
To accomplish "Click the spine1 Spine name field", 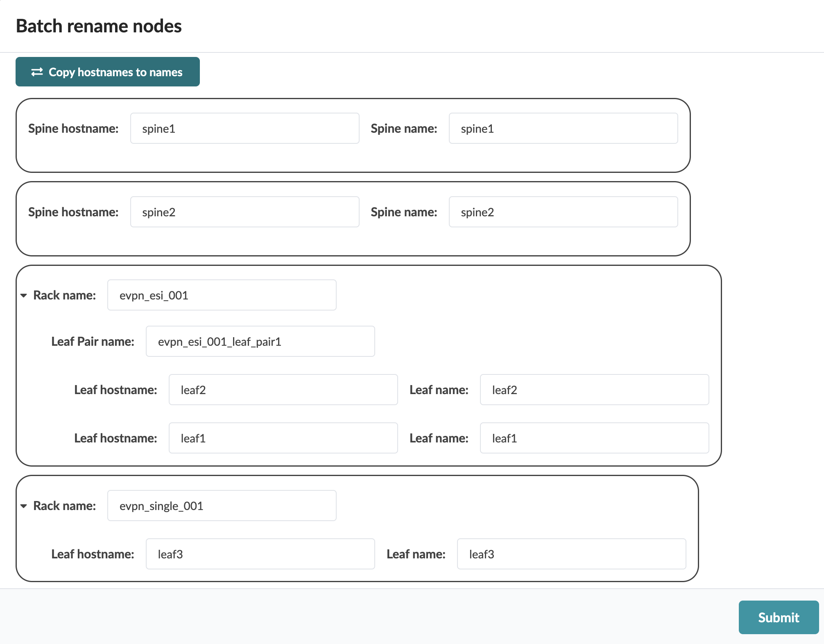I will [x=563, y=129].
